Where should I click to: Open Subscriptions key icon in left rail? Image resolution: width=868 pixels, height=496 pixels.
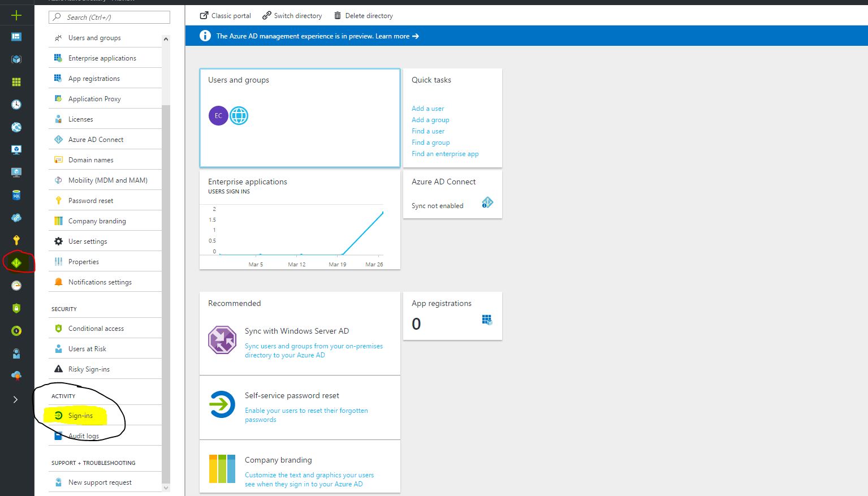coord(16,240)
